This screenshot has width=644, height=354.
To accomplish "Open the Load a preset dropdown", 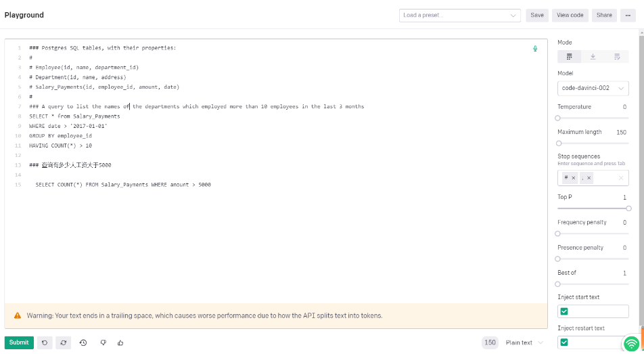I will pos(459,15).
